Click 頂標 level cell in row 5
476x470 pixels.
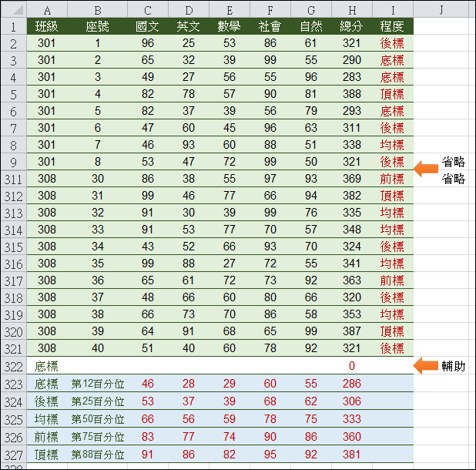[x=392, y=94]
